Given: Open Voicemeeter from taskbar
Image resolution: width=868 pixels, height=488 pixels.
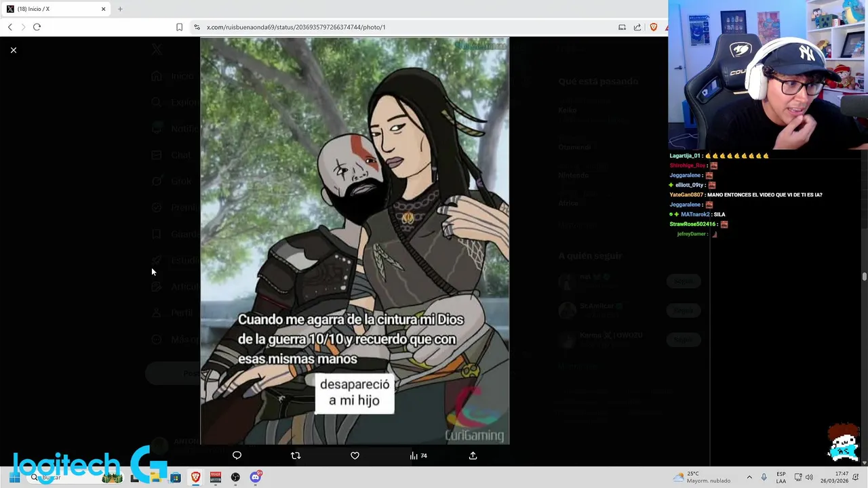Looking at the screenshot, I should pyautogui.click(x=216, y=477).
